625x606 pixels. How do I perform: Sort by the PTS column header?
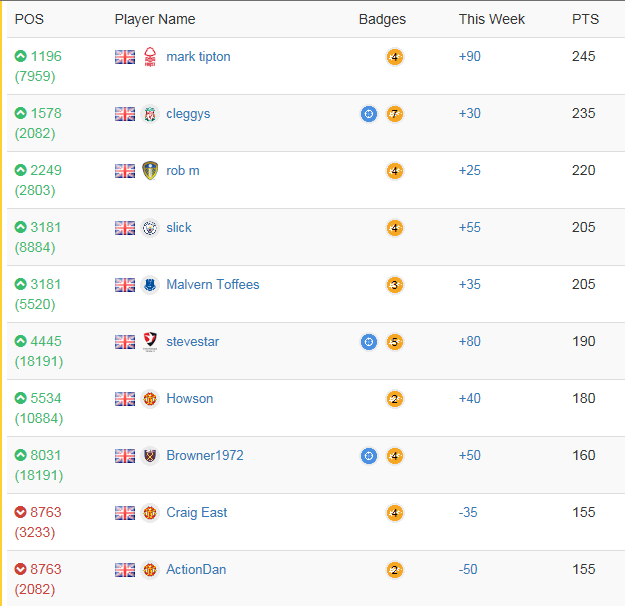coord(585,19)
